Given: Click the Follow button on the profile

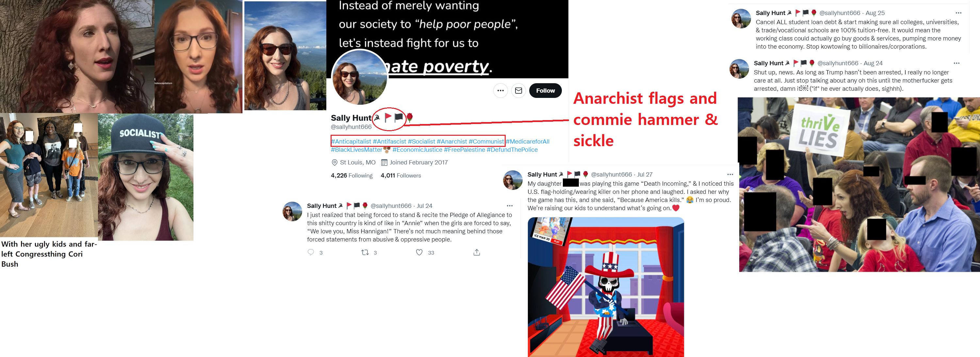Looking at the screenshot, I should tap(545, 90).
